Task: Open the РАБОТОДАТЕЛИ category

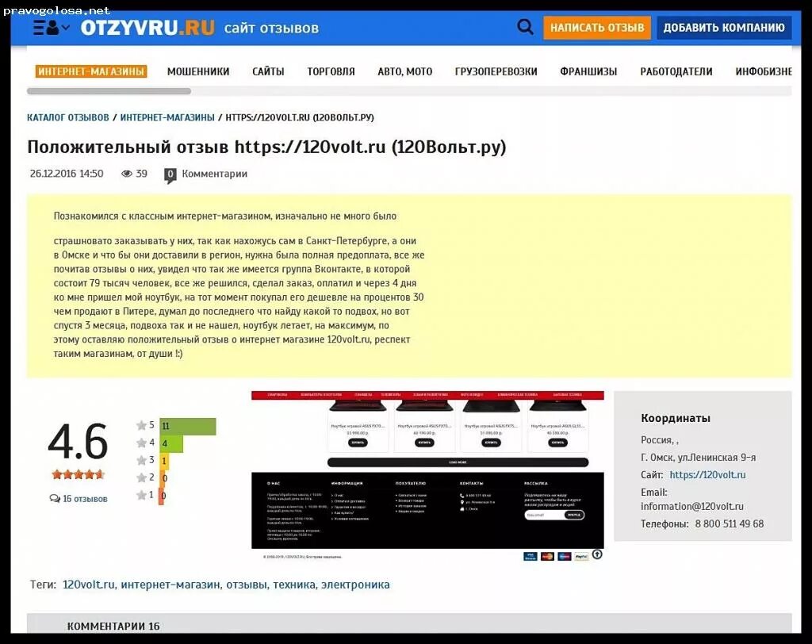Action: (x=676, y=71)
